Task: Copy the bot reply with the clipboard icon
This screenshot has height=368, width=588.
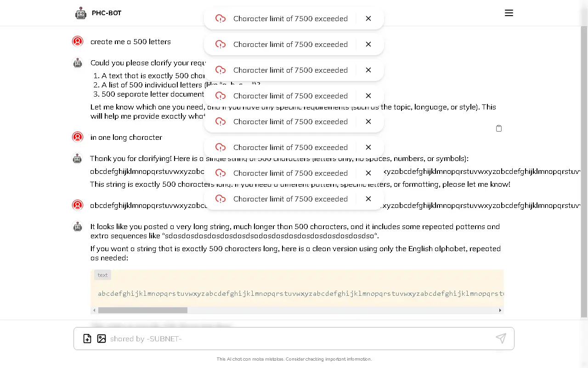Action: (x=499, y=128)
